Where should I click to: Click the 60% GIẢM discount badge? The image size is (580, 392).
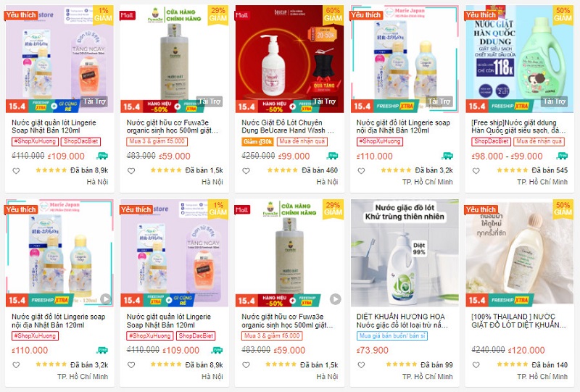pyautogui.click(x=333, y=14)
